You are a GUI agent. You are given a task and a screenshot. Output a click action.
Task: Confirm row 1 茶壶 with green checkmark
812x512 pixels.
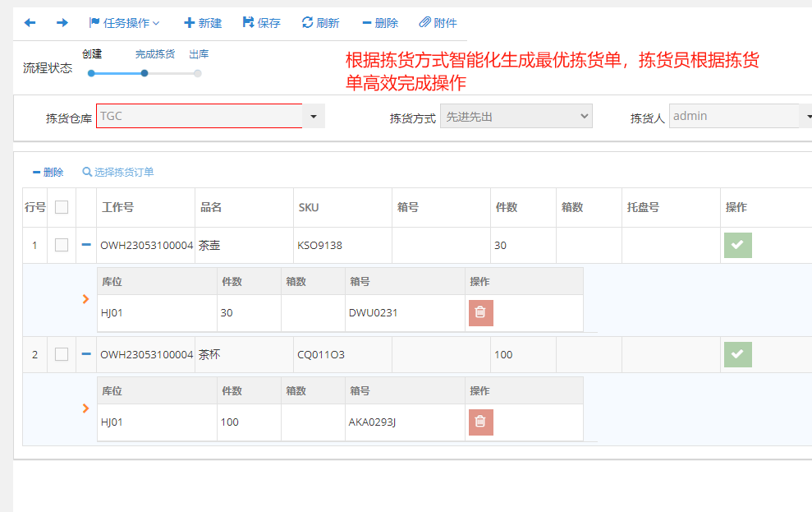[737, 245]
